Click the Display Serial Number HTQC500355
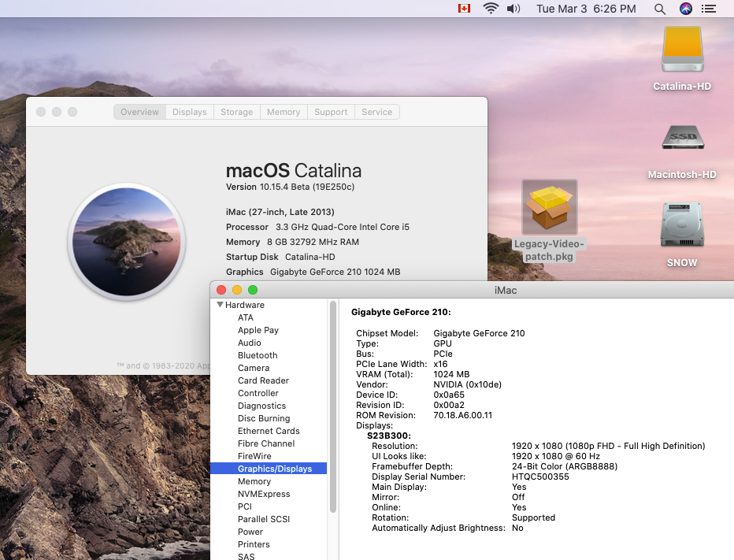734x560 pixels. click(x=541, y=477)
